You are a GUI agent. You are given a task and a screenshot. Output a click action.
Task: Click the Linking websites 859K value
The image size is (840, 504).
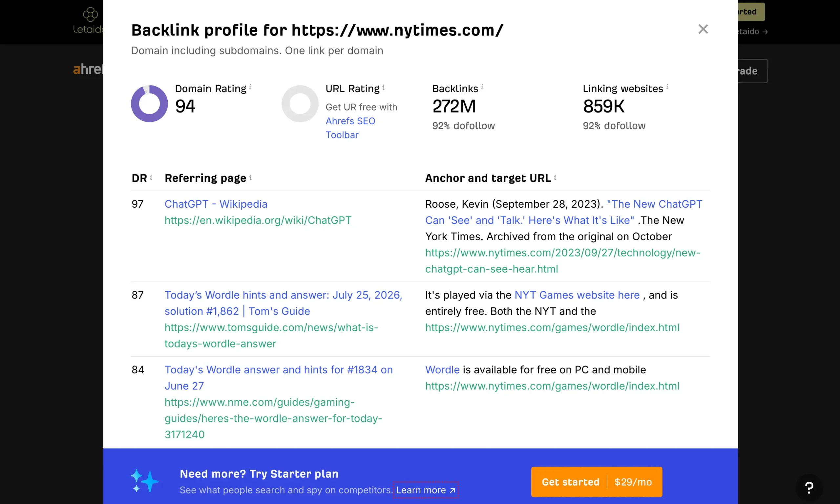(603, 106)
